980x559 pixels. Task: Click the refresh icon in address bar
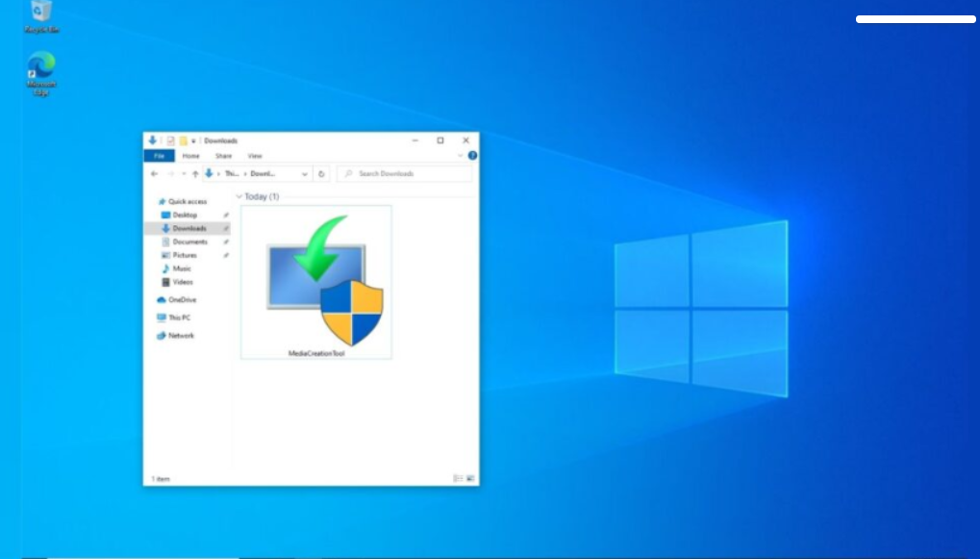point(321,174)
